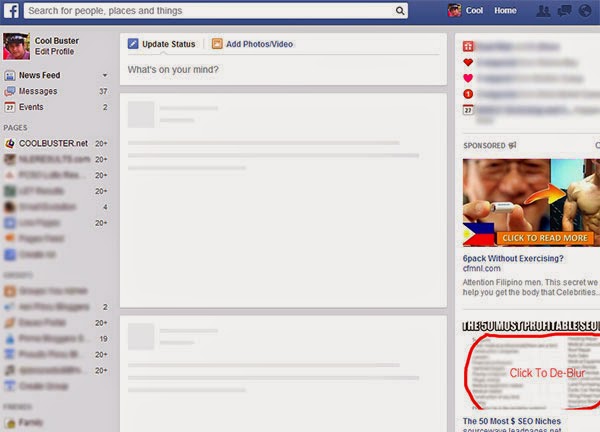This screenshot has width=600, height=432.
Task: Open the 6pack Without Exercising? link
Action: coord(513,259)
